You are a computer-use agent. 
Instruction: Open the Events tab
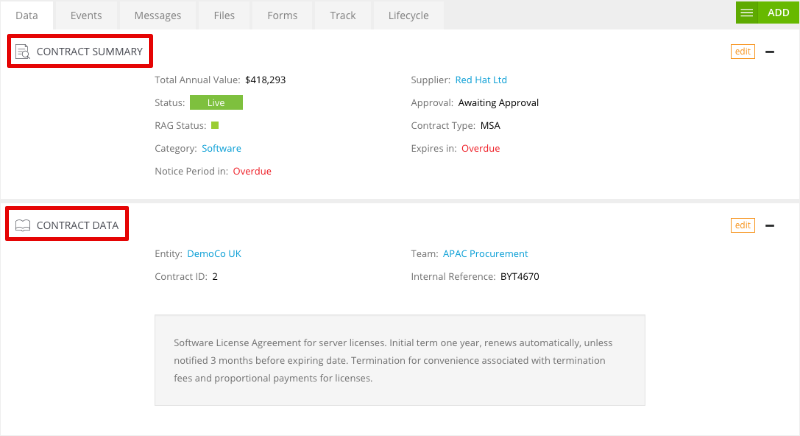tap(86, 15)
